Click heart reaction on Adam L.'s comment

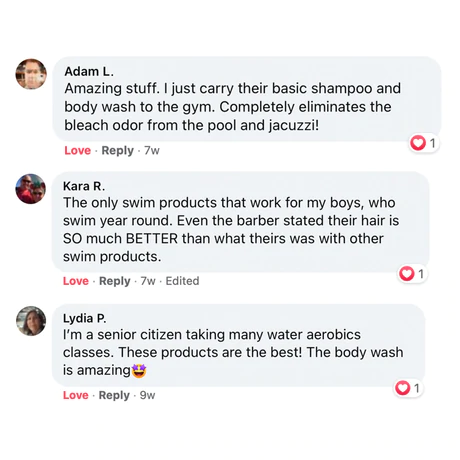pyautogui.click(x=418, y=143)
